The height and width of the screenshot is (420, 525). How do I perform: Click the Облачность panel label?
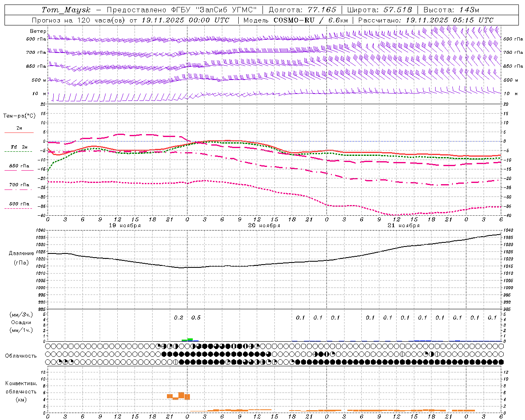[21, 356]
